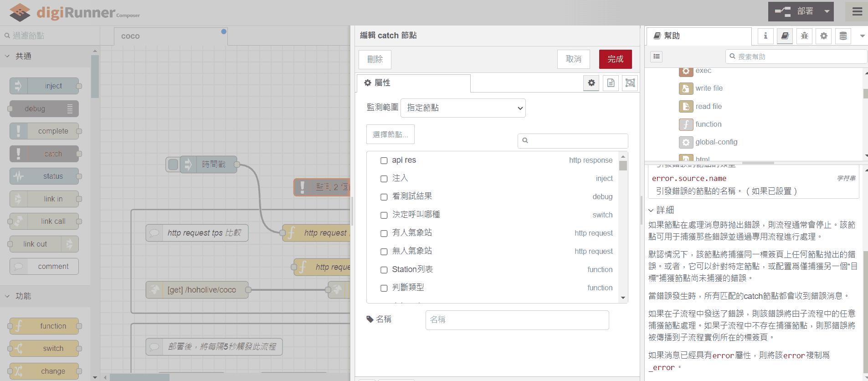The image size is (868, 381).
Task: Open the hamburger main menu
Action: [x=857, y=11]
